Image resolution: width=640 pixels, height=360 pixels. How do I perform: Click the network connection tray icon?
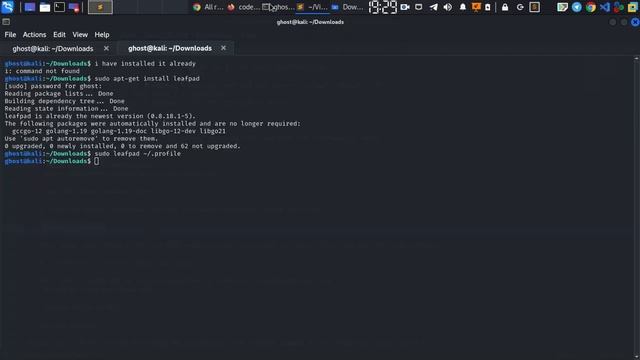pos(419,7)
